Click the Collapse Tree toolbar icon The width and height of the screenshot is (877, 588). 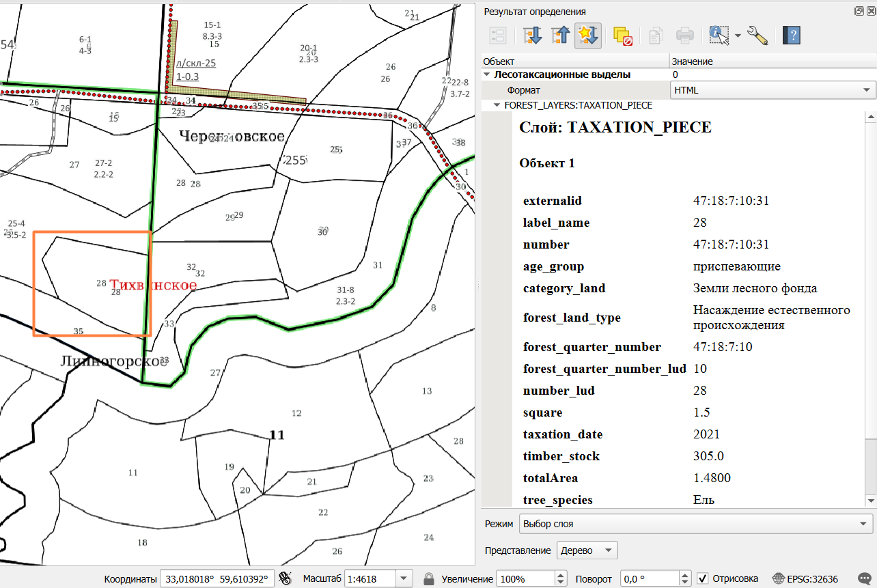pos(560,36)
